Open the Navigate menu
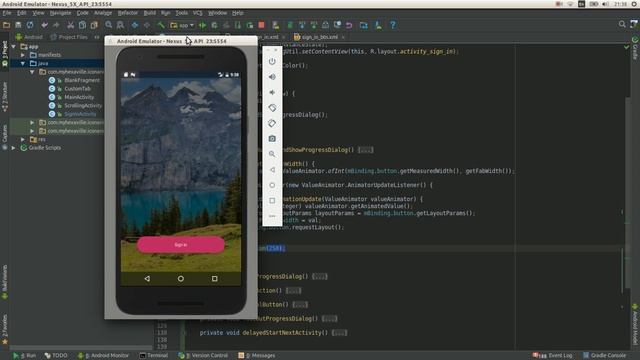Screen dimensions: 640x360 pyautogui.click(x=60, y=13)
